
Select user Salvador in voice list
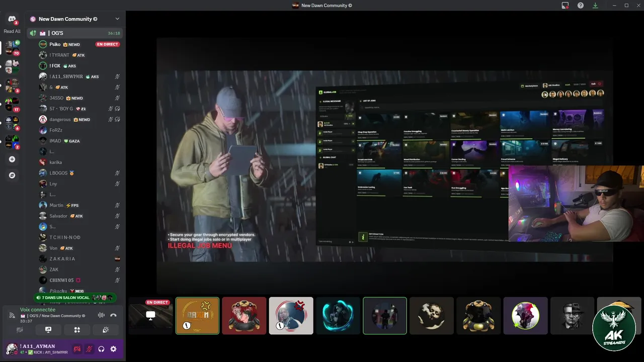click(58, 216)
